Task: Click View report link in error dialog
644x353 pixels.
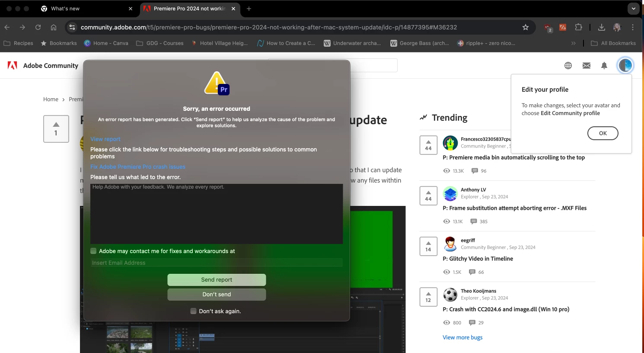Action: (105, 139)
